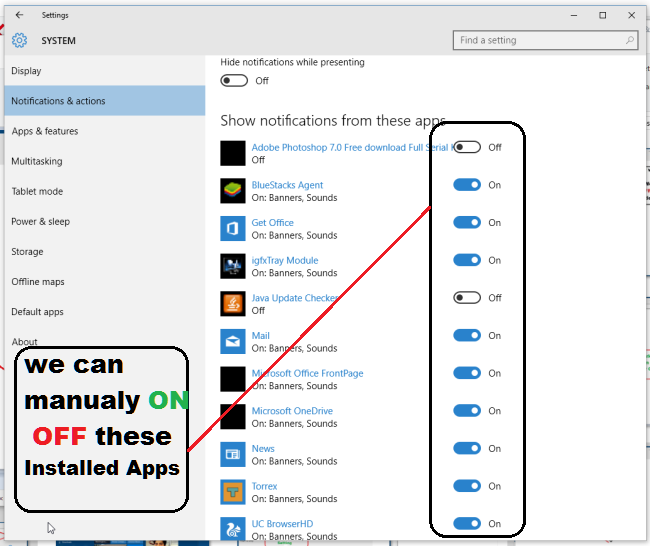Enable Java Update Checker notifications toggle
The width and height of the screenshot is (650, 546).
[467, 298]
